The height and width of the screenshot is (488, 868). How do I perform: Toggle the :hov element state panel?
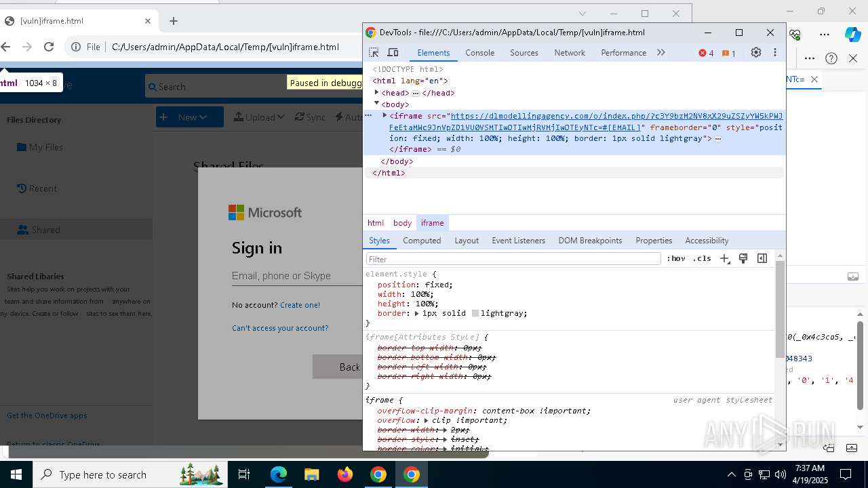676,258
